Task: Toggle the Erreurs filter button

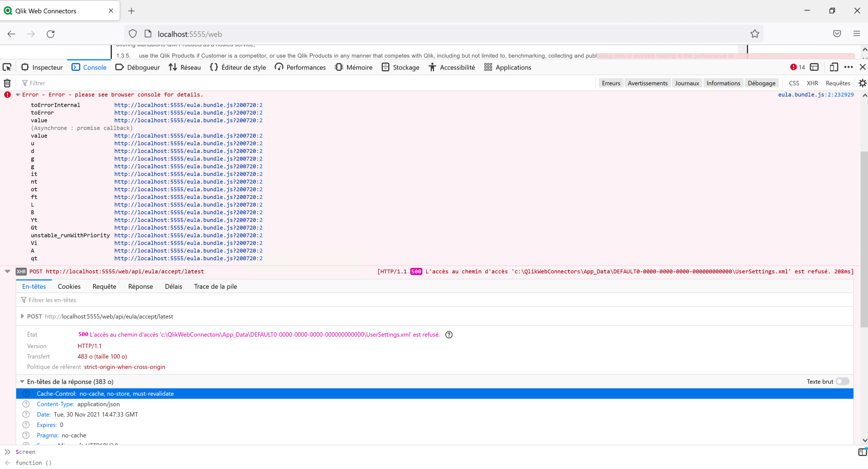Action: (x=611, y=83)
